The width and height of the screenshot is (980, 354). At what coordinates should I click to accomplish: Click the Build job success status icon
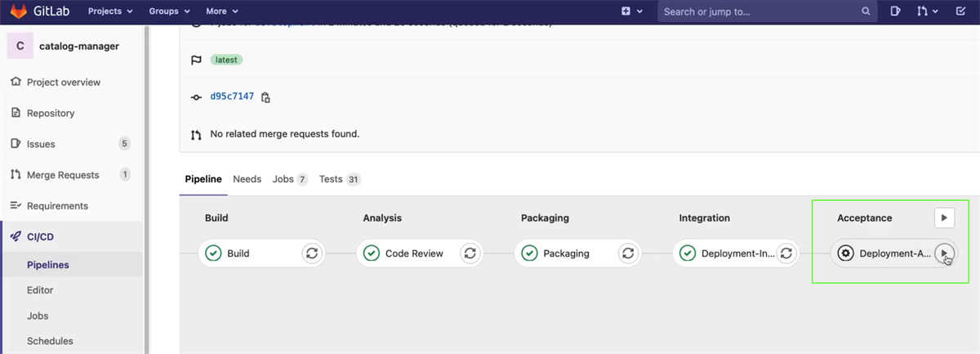[213, 253]
